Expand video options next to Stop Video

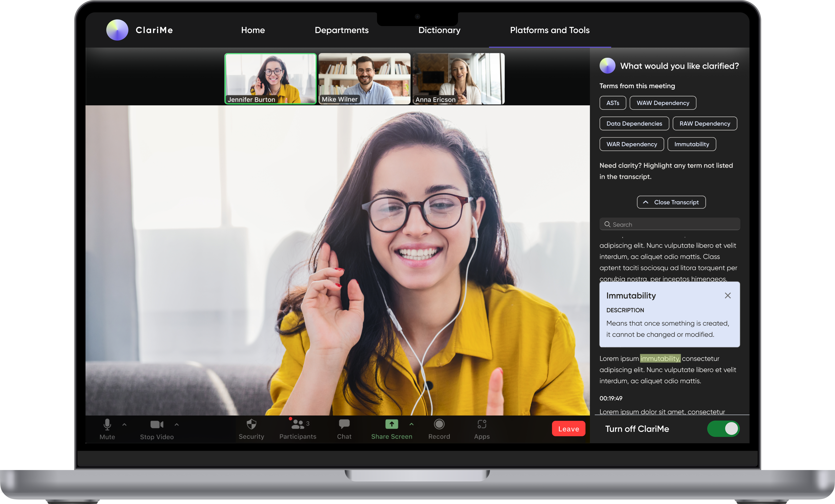pyautogui.click(x=176, y=424)
